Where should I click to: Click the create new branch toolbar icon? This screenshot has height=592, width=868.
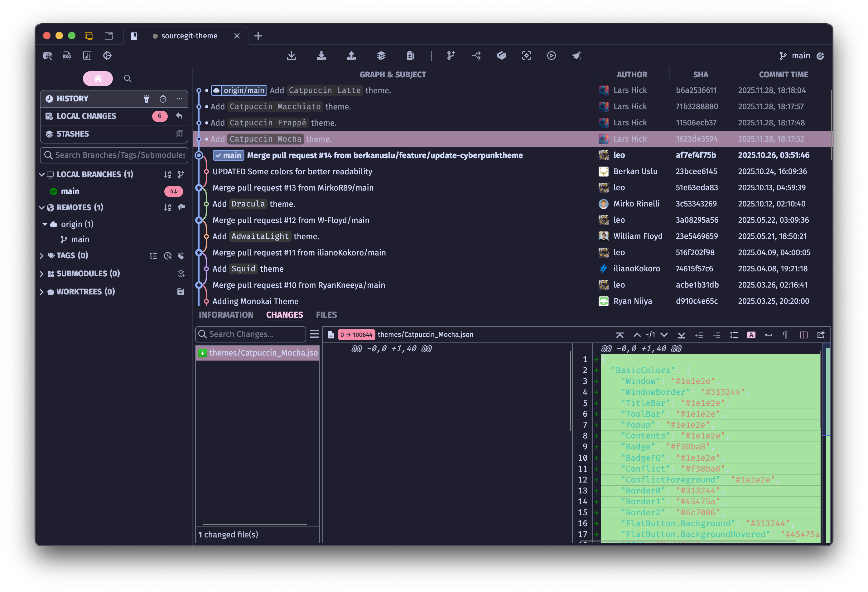point(451,56)
